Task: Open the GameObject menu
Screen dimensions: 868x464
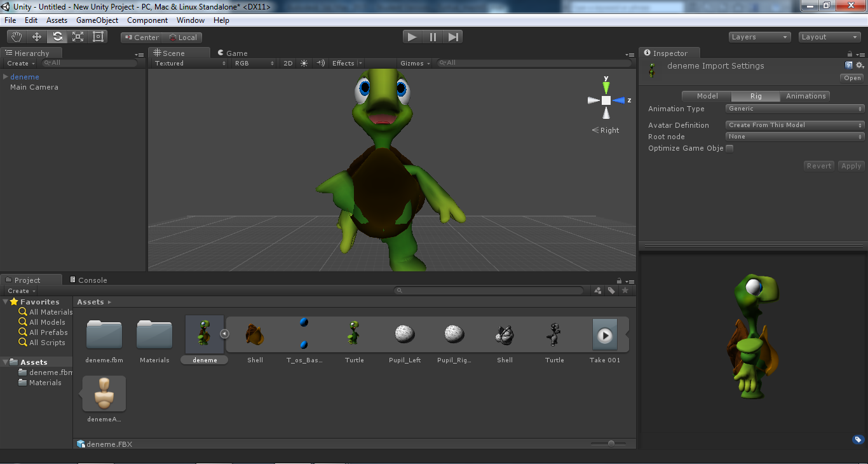Action: (x=97, y=20)
